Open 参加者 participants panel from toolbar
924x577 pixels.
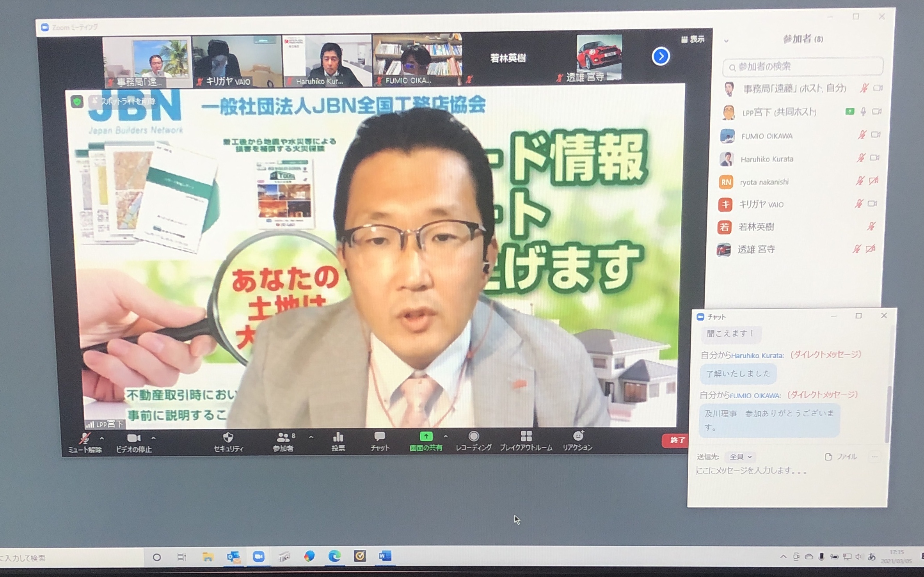[x=284, y=442]
